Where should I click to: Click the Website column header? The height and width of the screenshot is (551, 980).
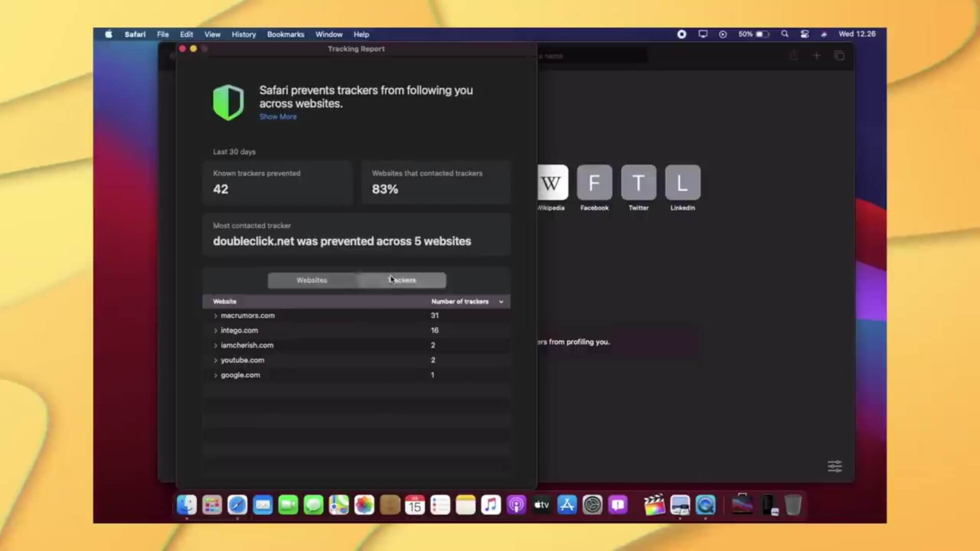(225, 302)
